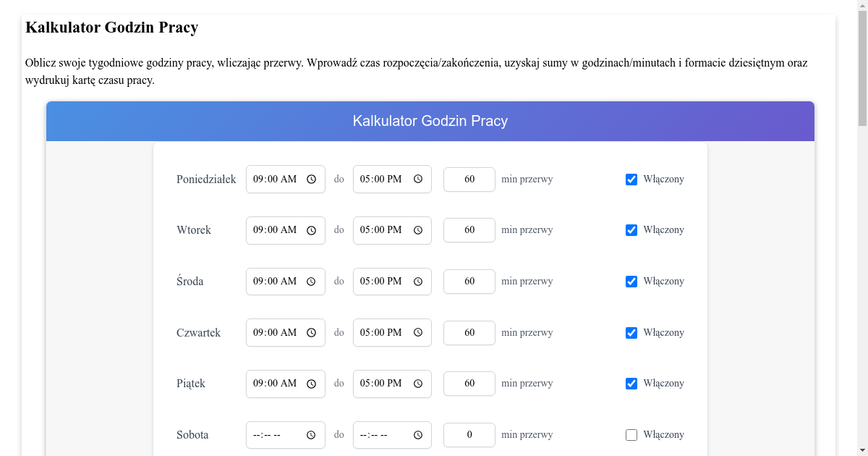
Task: Uncheck Włączony for Środa
Action: [x=631, y=281]
